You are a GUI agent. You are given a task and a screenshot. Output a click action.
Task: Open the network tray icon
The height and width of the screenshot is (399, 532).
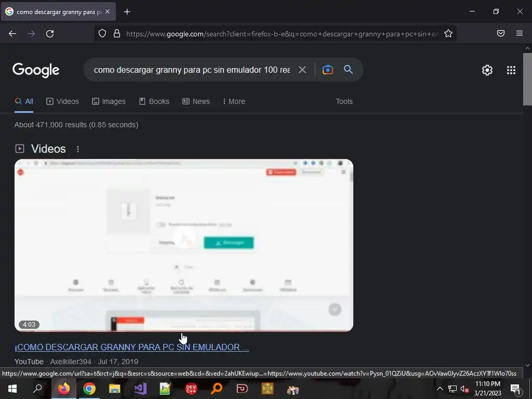coord(453,389)
